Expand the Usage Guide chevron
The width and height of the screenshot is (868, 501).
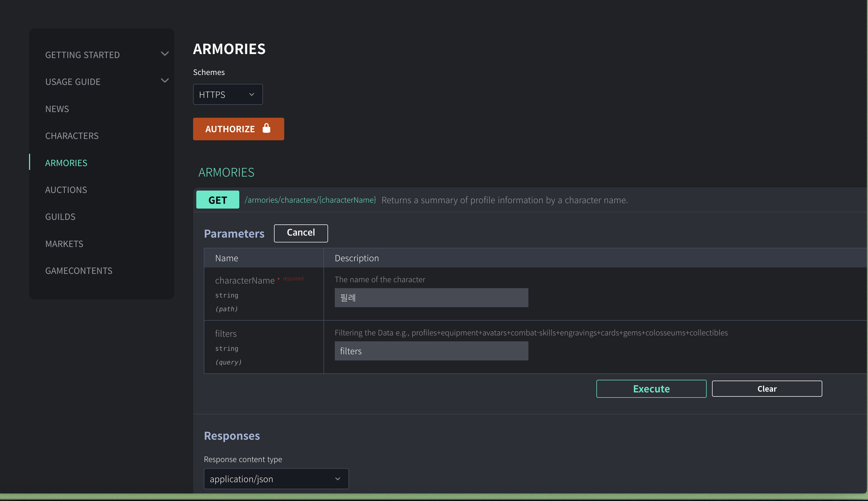[x=165, y=81]
